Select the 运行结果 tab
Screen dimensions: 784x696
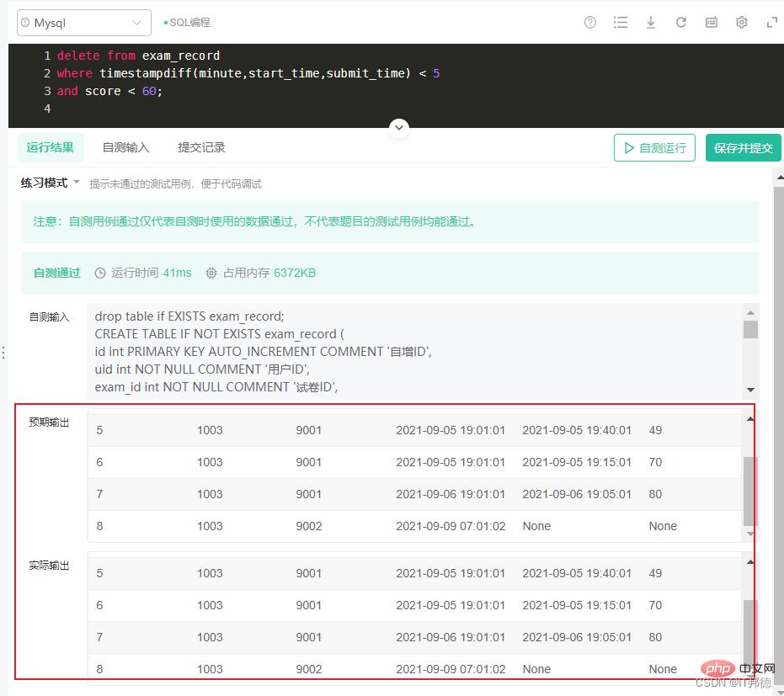(50, 147)
